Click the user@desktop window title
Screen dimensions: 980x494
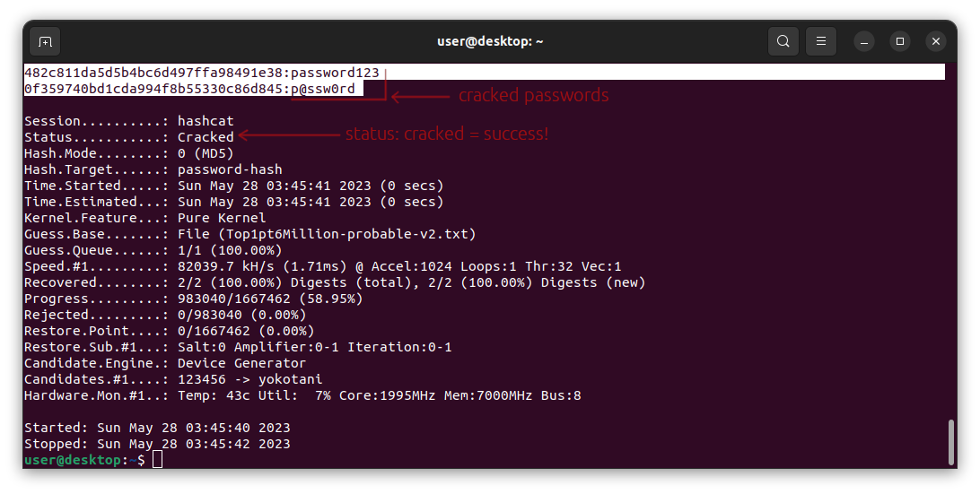point(490,42)
